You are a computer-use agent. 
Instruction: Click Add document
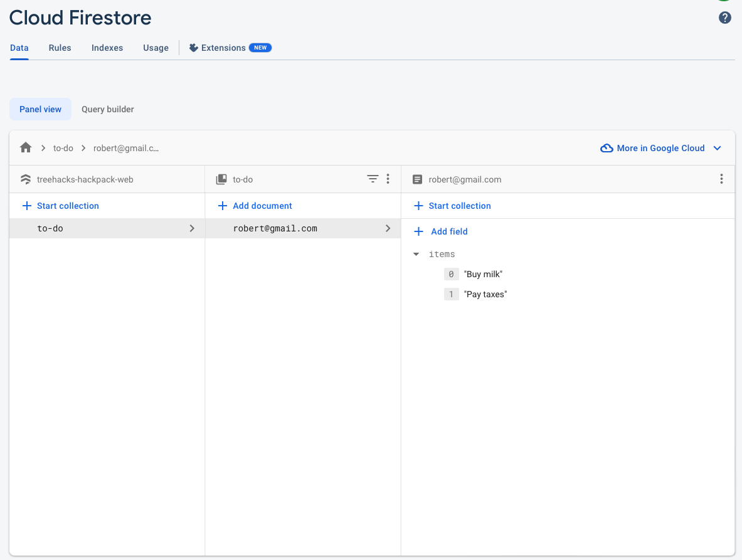[262, 206]
